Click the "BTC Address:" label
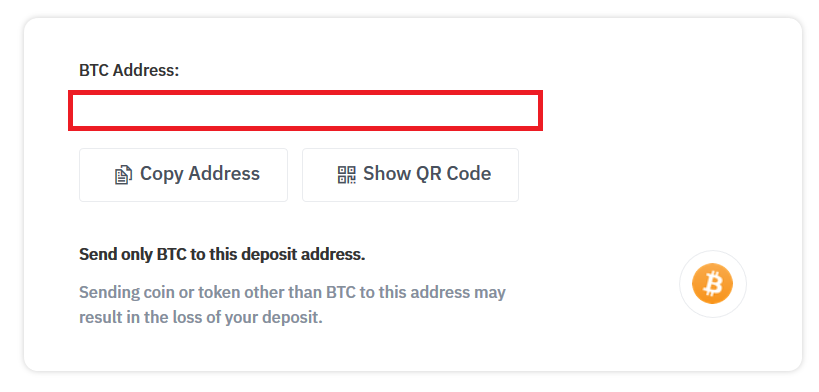This screenshot has width=819, height=392. coord(129,70)
